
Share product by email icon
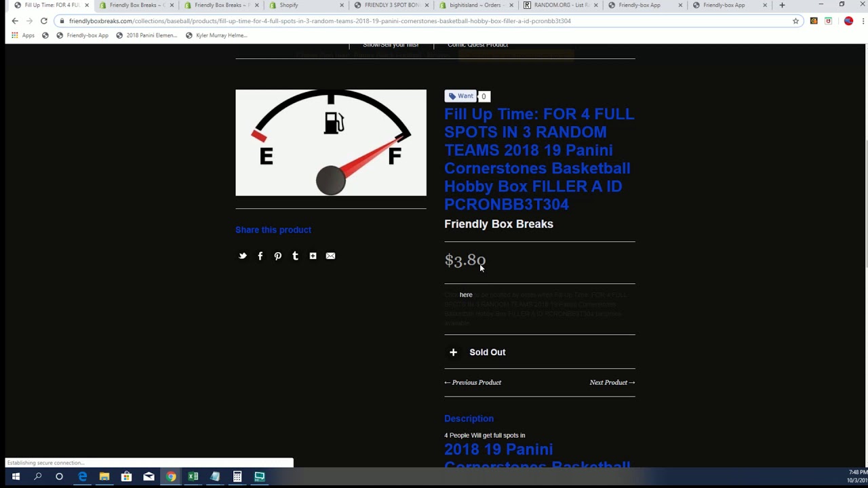coord(330,256)
